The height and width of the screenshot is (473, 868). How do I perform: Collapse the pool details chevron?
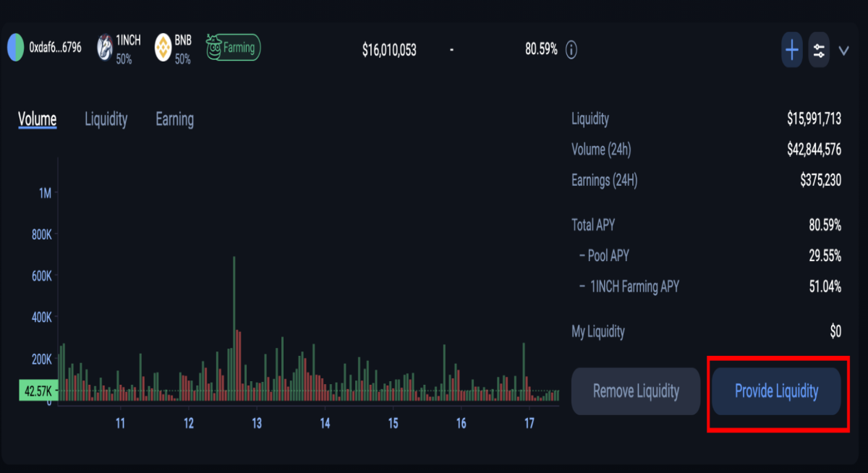click(x=843, y=51)
